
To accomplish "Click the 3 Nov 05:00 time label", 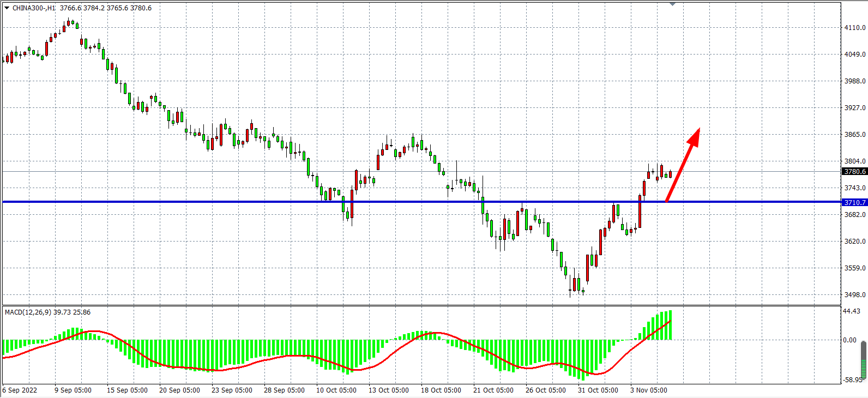I will tap(648, 390).
